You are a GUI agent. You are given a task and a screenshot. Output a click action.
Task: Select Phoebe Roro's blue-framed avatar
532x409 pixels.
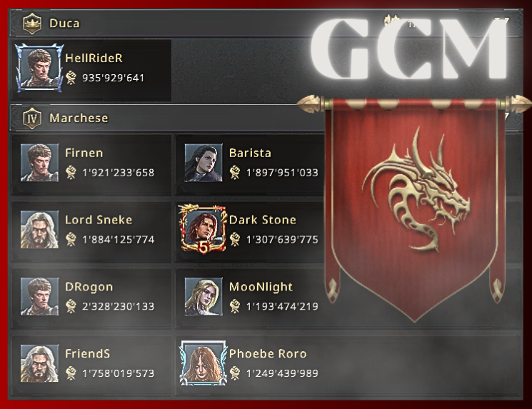[203, 363]
